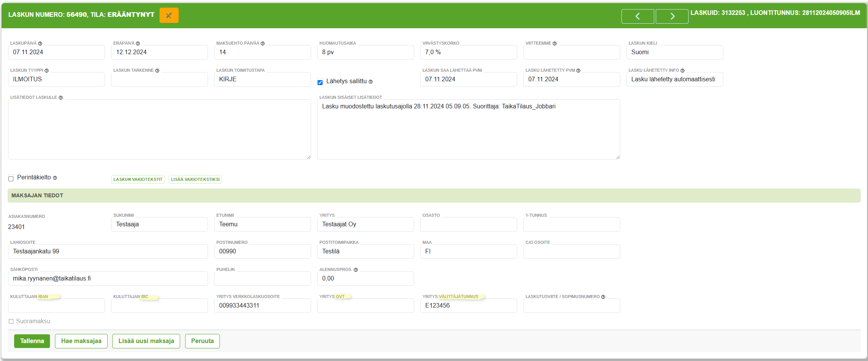868x361 pixels.
Task: Open help icon beside Laskun tyyppi label
Action: (x=47, y=71)
